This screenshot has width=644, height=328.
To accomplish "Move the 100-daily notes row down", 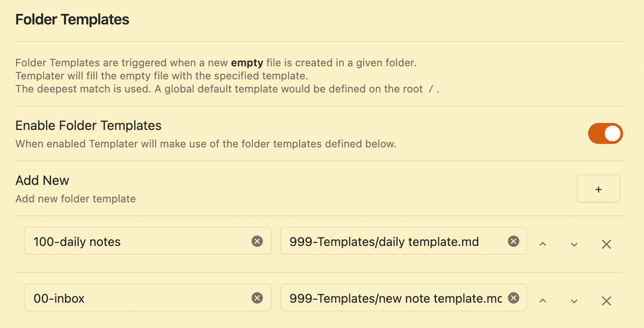I will click(x=574, y=244).
